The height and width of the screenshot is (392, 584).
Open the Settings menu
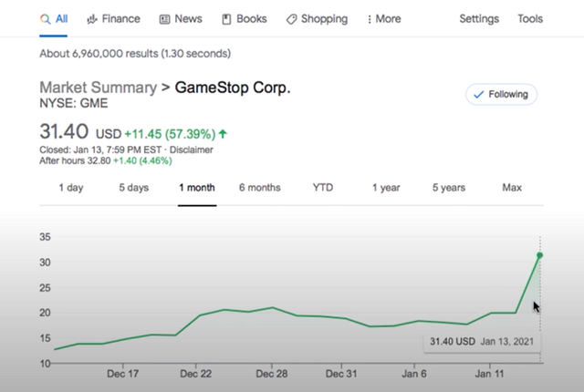478,19
